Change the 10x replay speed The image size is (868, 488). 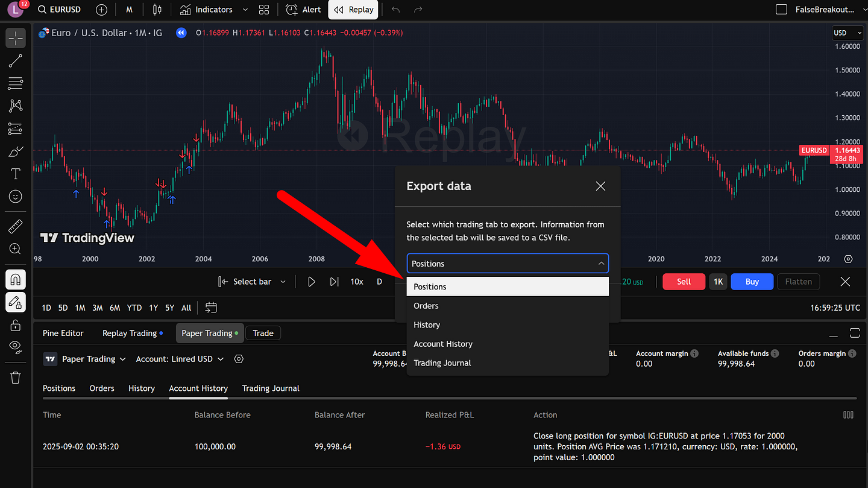[x=357, y=282]
